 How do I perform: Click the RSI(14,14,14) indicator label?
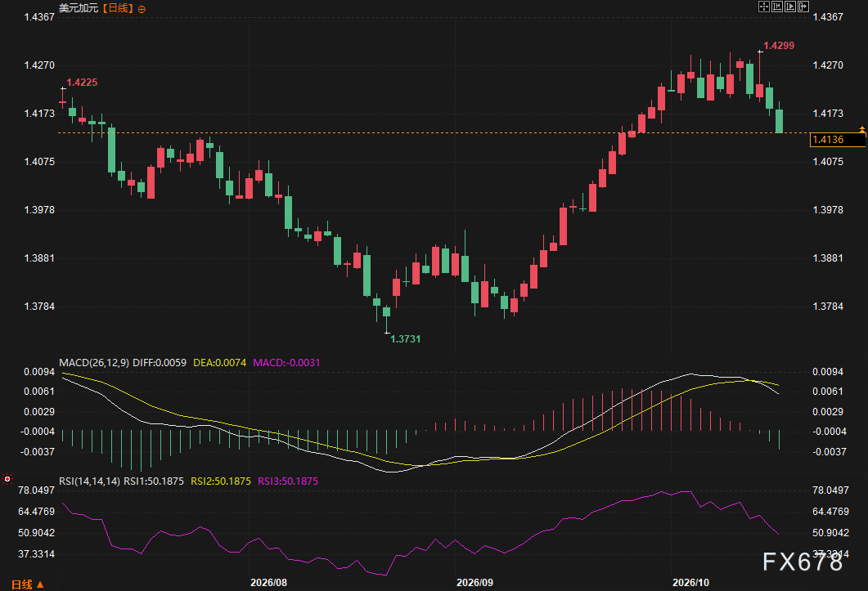pos(89,481)
